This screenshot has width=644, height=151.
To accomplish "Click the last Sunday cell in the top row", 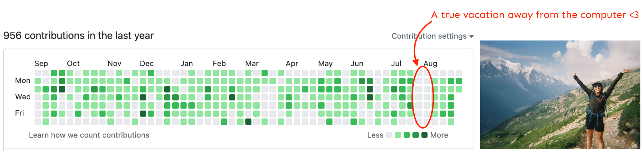I will [x=459, y=73].
